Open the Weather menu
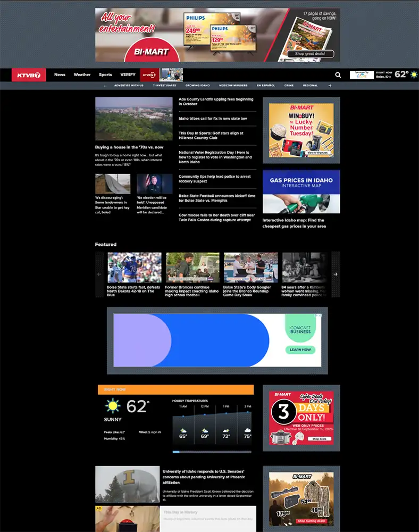Viewport: 419px width, 532px height. (x=82, y=74)
